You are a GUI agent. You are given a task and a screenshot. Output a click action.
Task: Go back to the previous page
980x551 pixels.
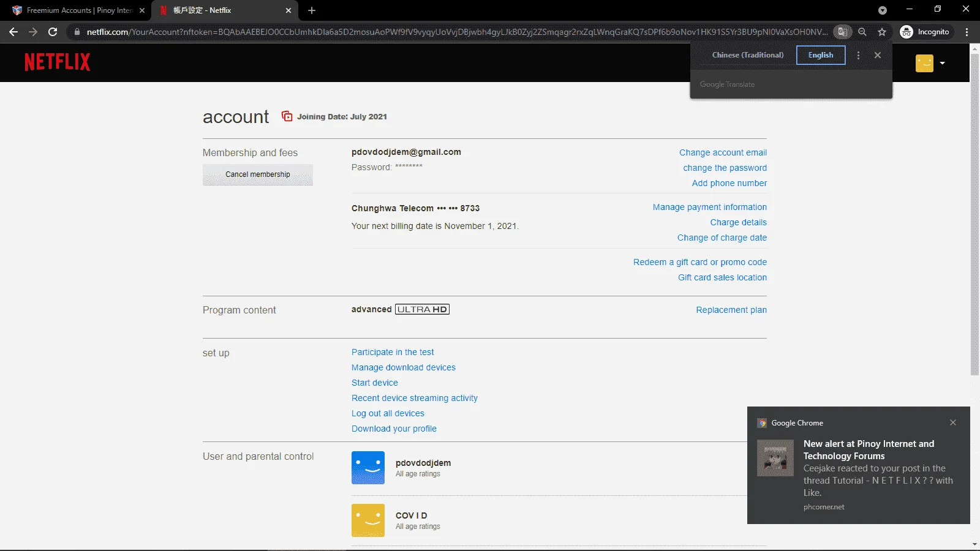pos(13,32)
